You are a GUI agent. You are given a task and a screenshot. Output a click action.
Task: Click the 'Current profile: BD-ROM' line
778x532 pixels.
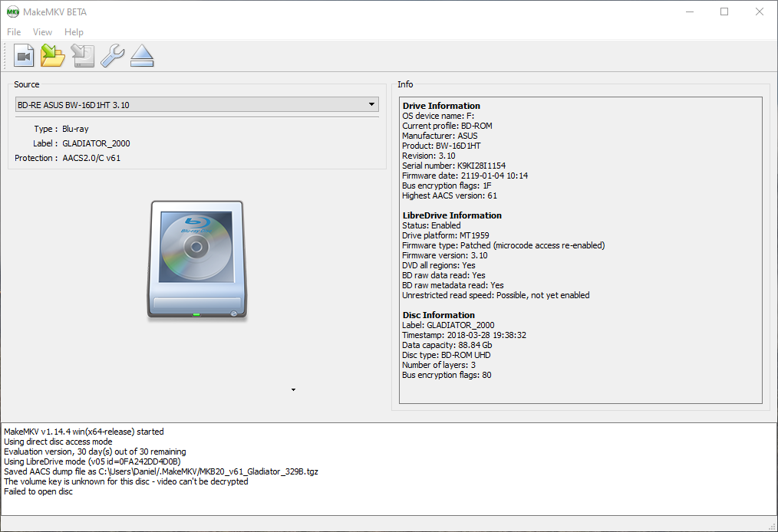[447, 126]
